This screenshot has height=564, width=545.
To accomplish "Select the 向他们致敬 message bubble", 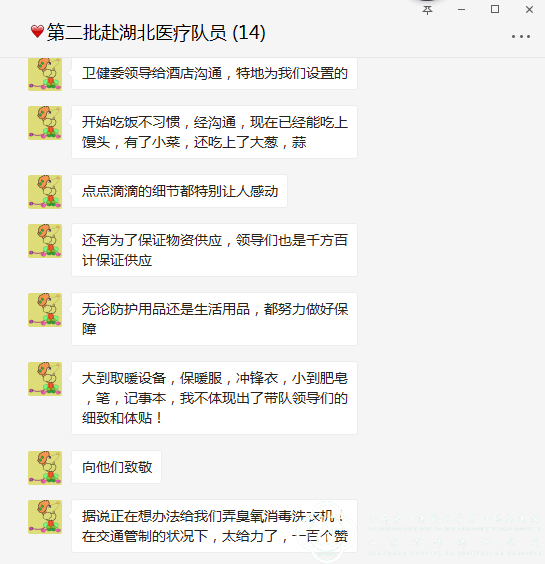I will [117, 467].
